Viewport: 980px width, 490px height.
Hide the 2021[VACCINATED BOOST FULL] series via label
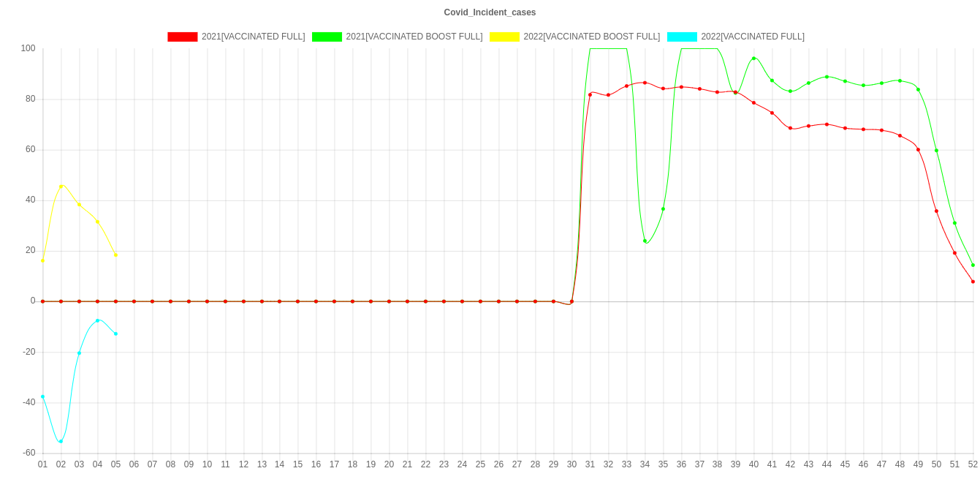414,37
